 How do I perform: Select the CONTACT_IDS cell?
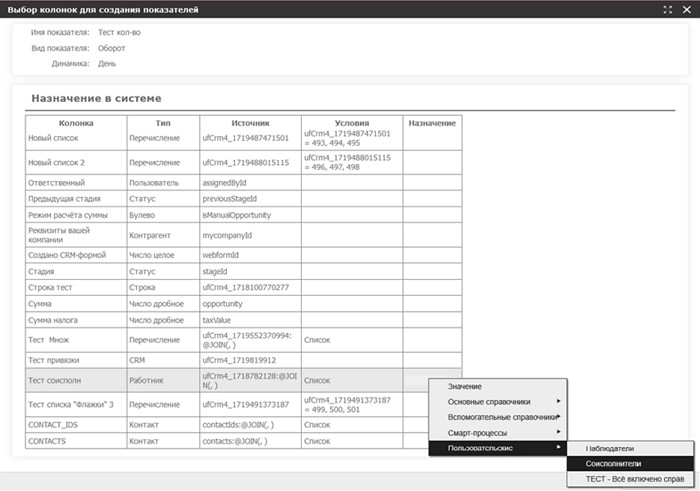click(x=76, y=424)
